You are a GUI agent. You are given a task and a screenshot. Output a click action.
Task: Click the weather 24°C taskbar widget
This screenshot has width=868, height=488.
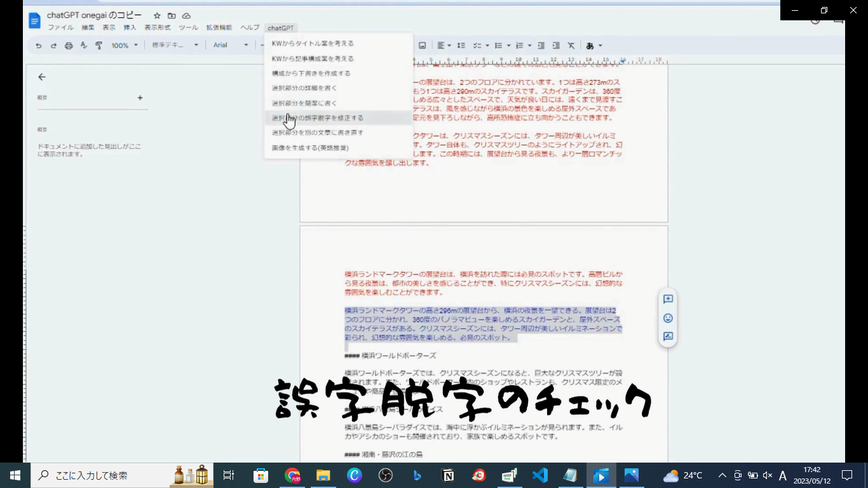pos(683,475)
